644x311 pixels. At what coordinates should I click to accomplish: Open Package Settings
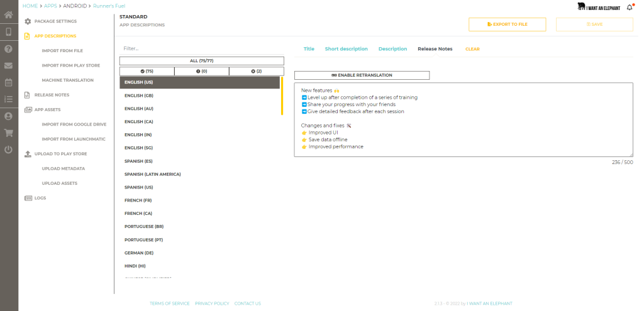tap(55, 21)
